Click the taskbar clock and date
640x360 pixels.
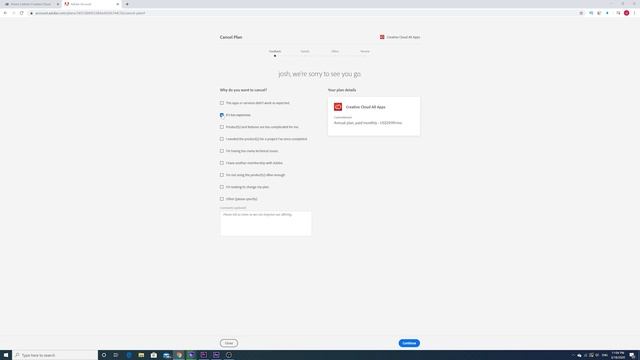tap(618, 355)
